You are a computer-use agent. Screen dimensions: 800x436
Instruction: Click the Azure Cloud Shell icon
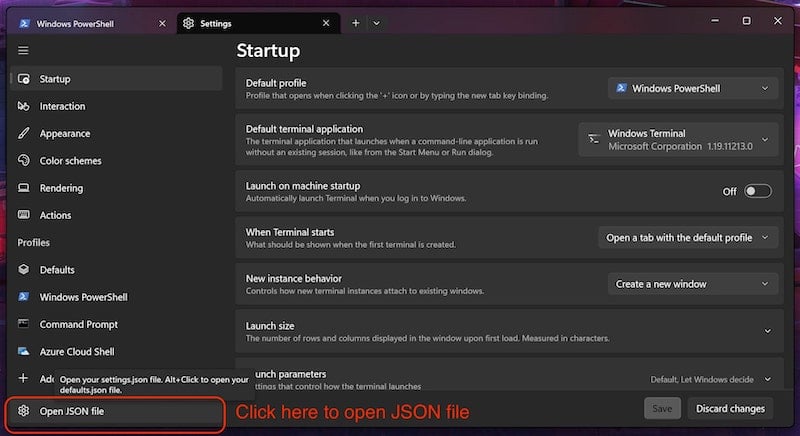[23, 351]
